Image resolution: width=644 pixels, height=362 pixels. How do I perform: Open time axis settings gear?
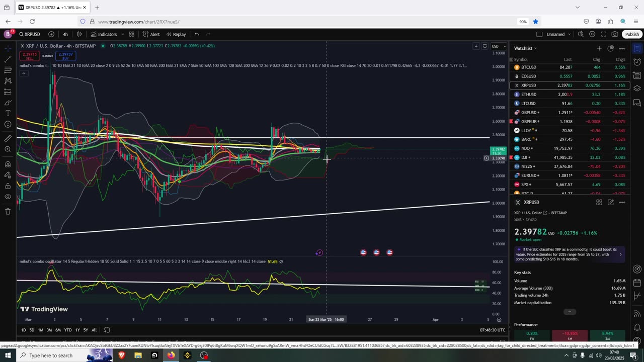click(x=499, y=319)
